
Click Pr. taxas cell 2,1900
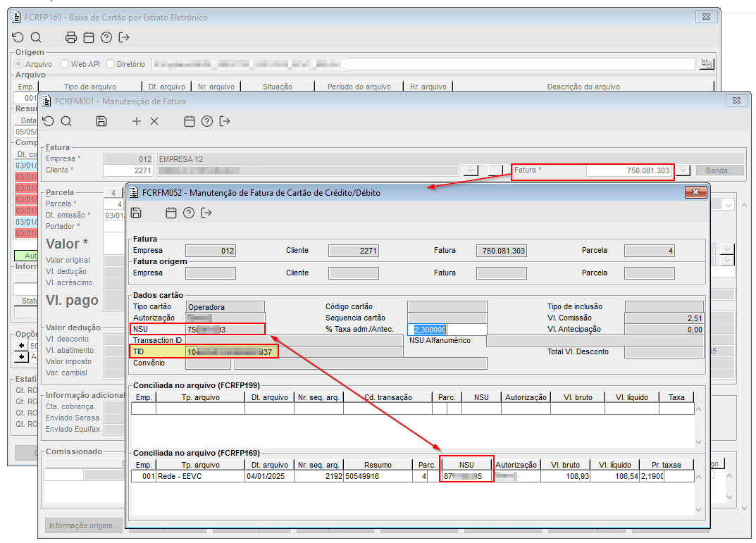[652, 477]
